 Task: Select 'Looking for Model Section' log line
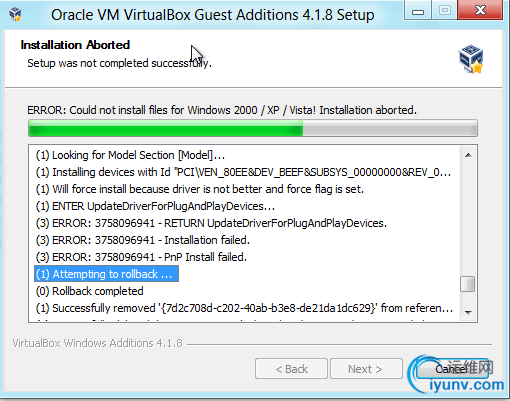[130, 155]
